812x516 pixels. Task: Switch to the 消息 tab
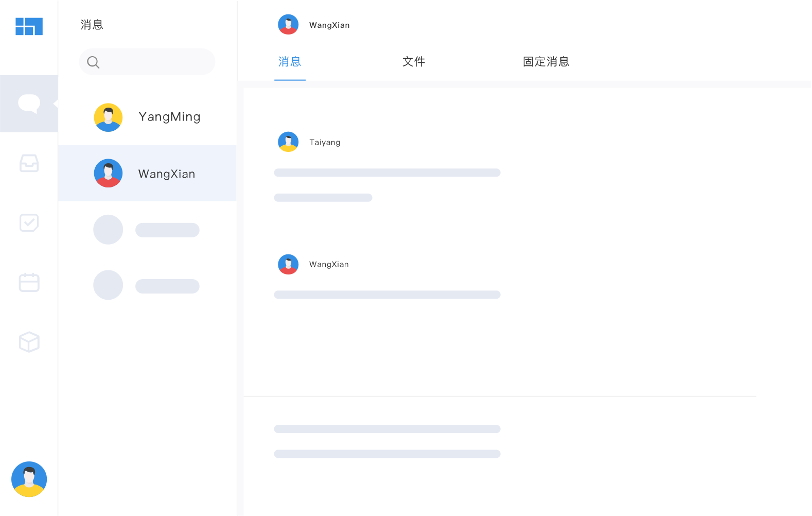coord(290,62)
